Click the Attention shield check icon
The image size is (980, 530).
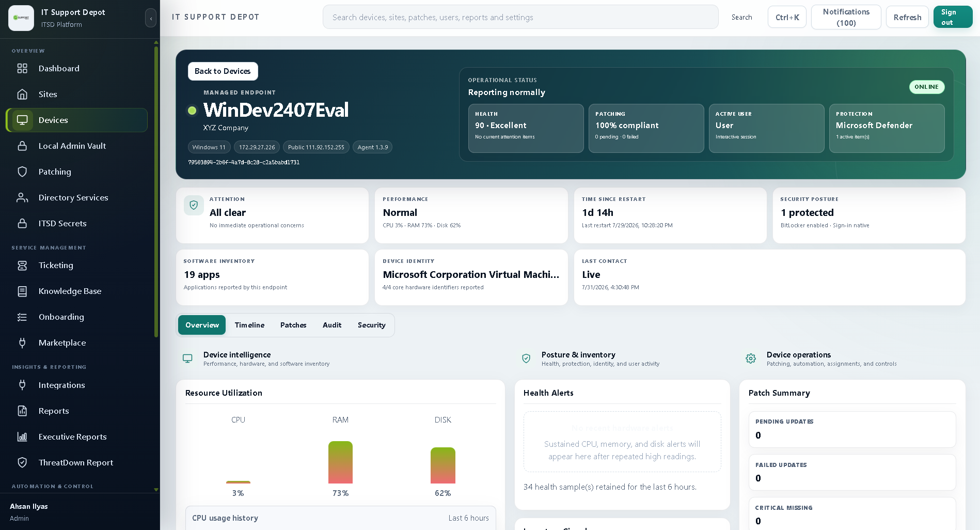tap(194, 205)
